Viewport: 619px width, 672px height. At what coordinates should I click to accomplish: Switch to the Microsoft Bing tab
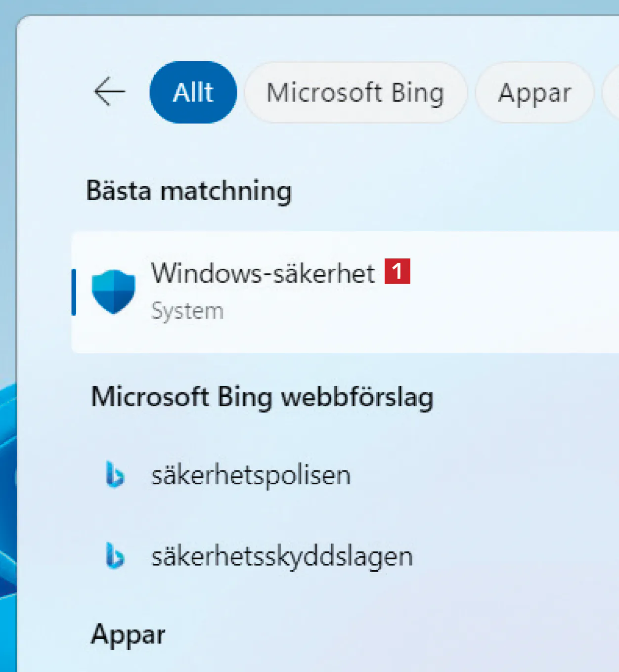(x=355, y=92)
